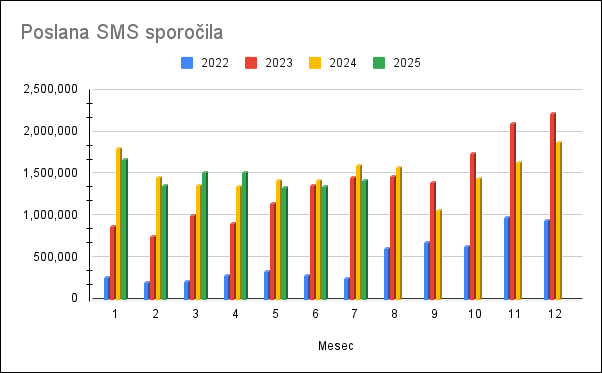Click the yellow 2024 legend swatch
The image size is (602, 373).
click(x=315, y=63)
